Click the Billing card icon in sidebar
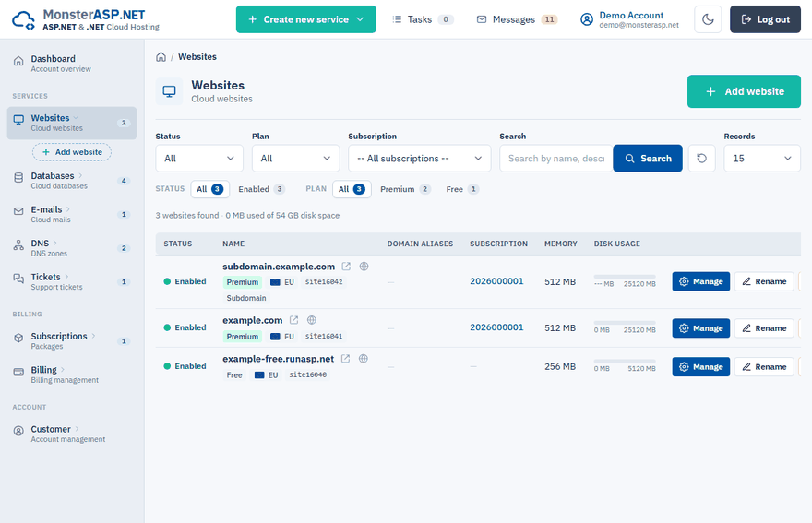Viewport: 812px width, 523px height. tap(18, 372)
